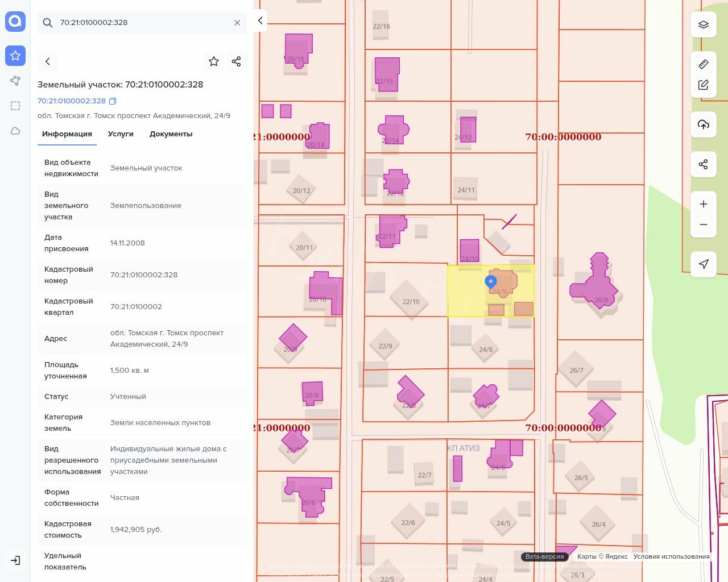Click the cloud upload button on map

[704, 124]
